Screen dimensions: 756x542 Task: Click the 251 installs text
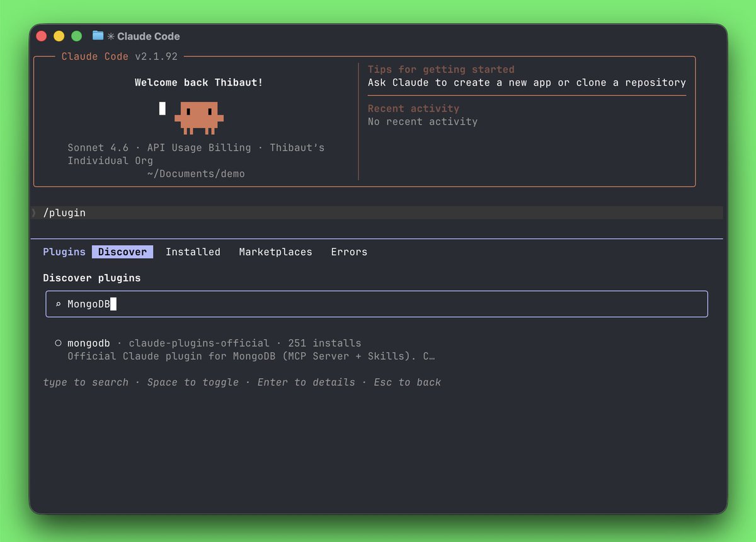point(324,343)
